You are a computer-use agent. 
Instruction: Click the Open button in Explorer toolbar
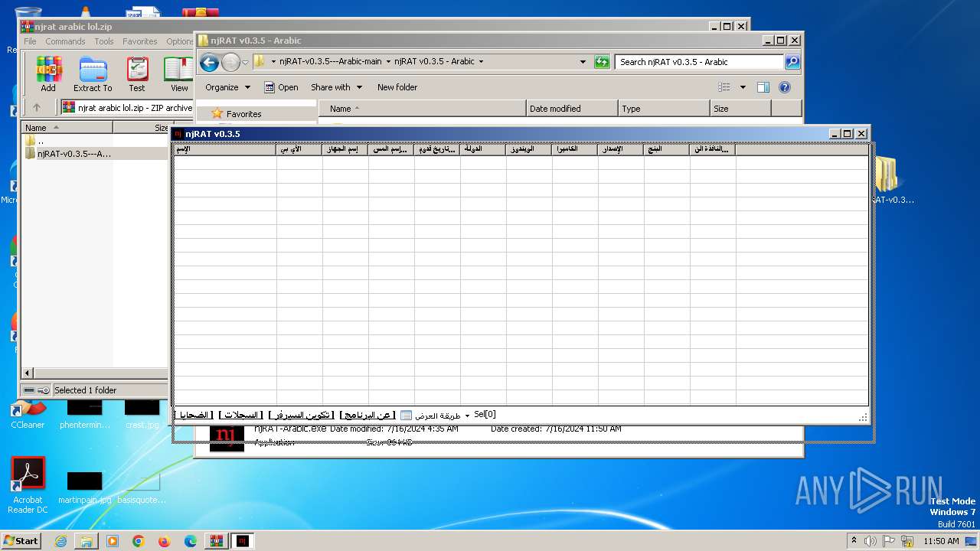(281, 87)
